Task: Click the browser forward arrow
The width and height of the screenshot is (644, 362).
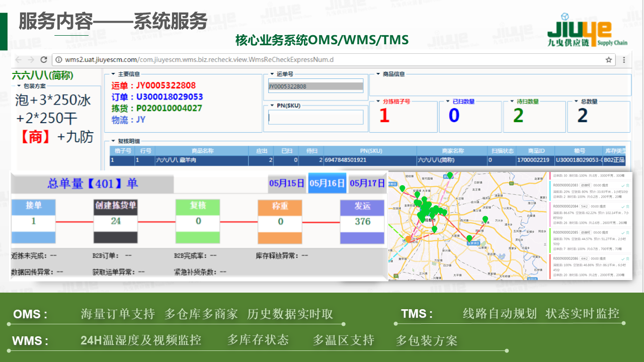Action: tap(31, 60)
